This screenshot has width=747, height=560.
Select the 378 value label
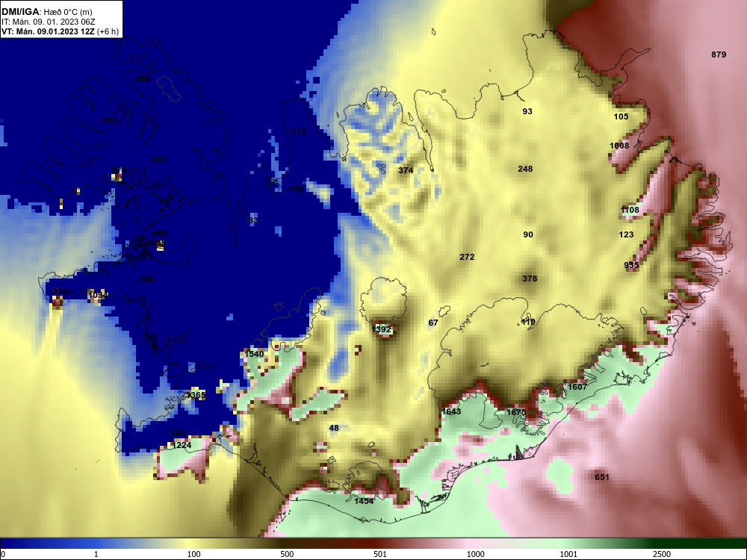point(530,279)
